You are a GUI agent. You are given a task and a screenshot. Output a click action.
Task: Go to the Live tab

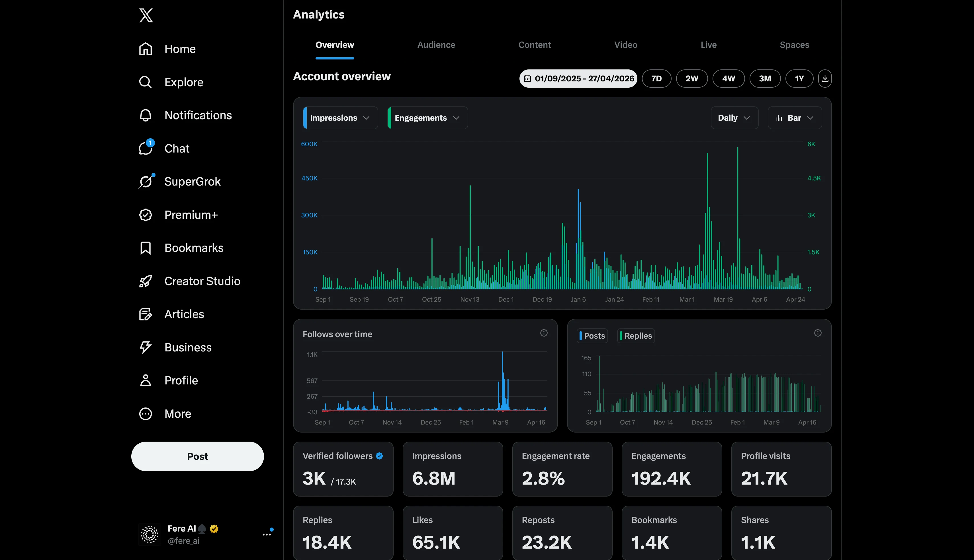[x=709, y=45]
